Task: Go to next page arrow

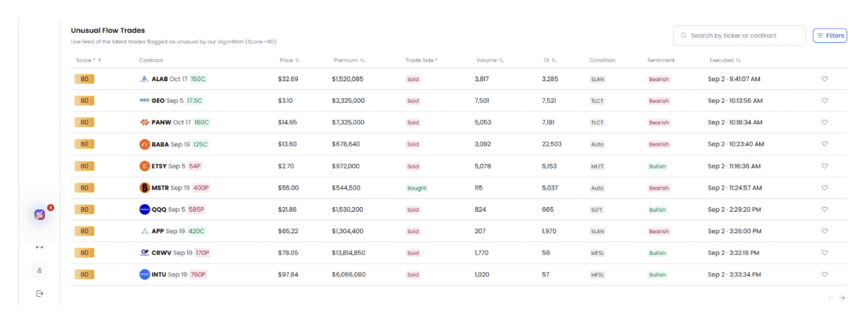Action: 842,298
